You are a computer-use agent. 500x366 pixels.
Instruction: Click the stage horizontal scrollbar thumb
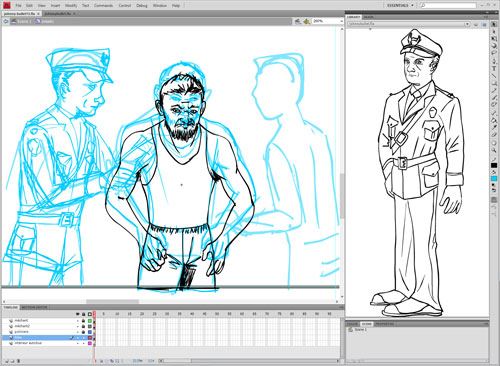(x=112, y=302)
